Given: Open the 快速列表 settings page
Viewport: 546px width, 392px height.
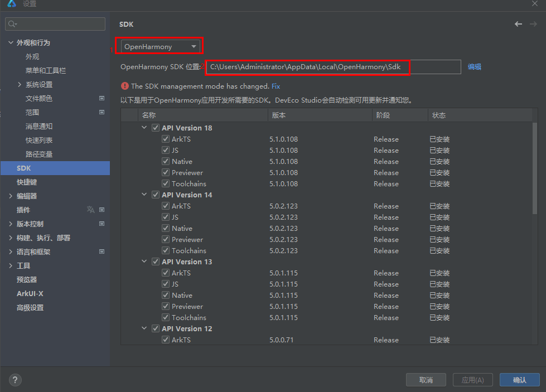Looking at the screenshot, I should (x=39, y=140).
